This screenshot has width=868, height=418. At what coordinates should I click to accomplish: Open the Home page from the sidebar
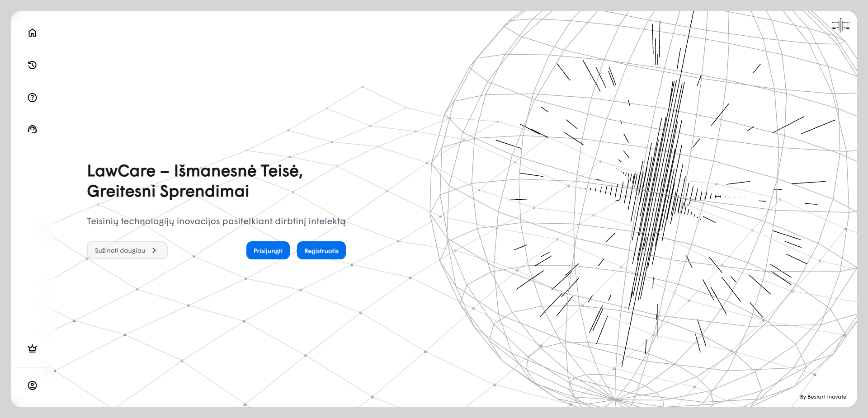coord(32,33)
